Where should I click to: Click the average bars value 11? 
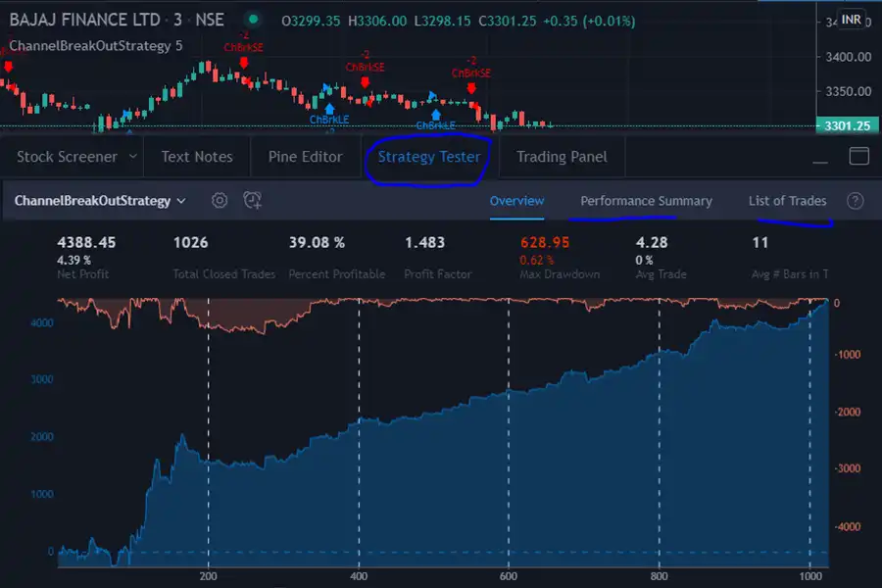click(x=759, y=242)
